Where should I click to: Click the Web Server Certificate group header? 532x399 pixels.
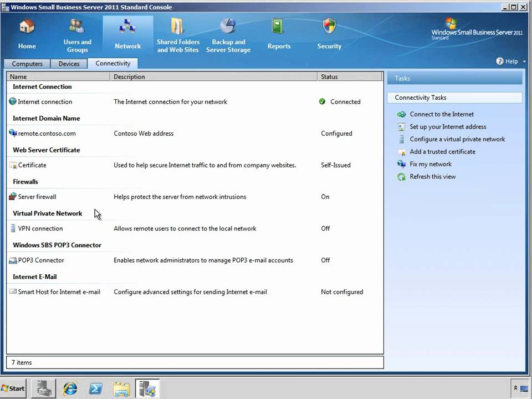pyautogui.click(x=47, y=150)
